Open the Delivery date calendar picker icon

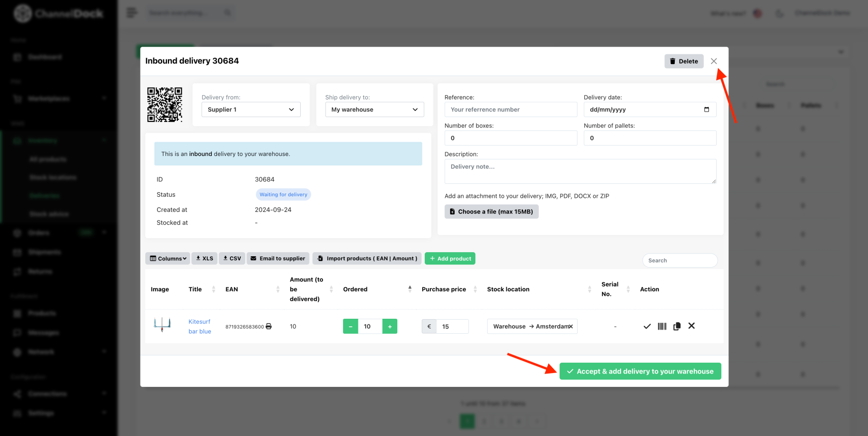coord(706,110)
